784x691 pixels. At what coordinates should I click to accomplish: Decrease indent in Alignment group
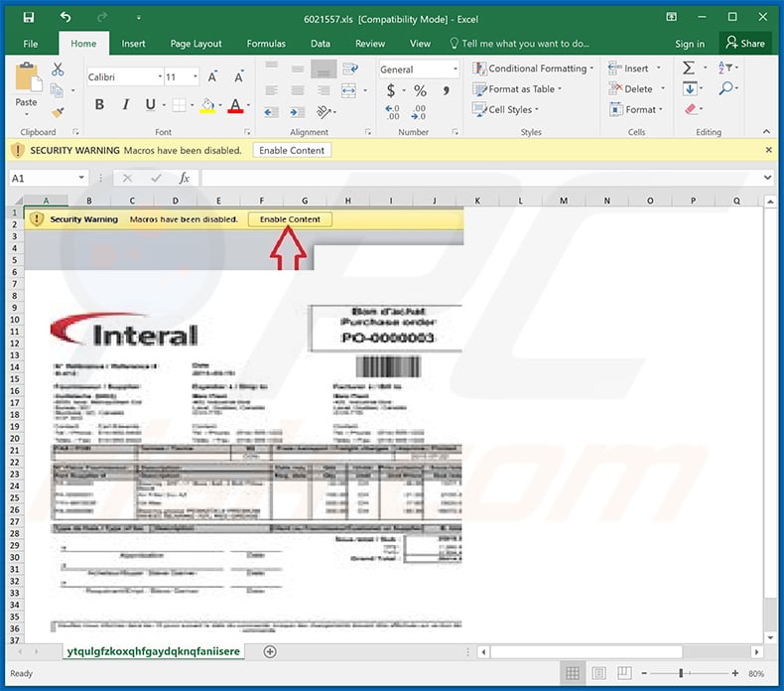click(272, 112)
